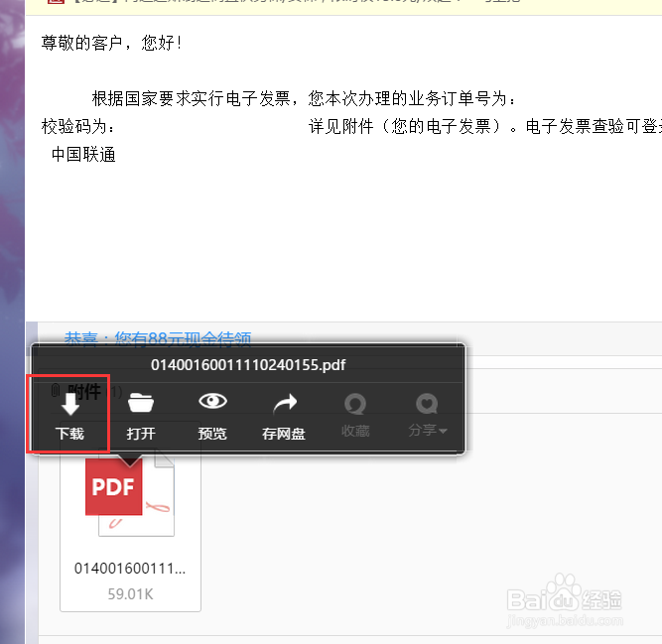662x644 pixels.
Task: Click the 59.01K file size text
Action: [x=130, y=594]
